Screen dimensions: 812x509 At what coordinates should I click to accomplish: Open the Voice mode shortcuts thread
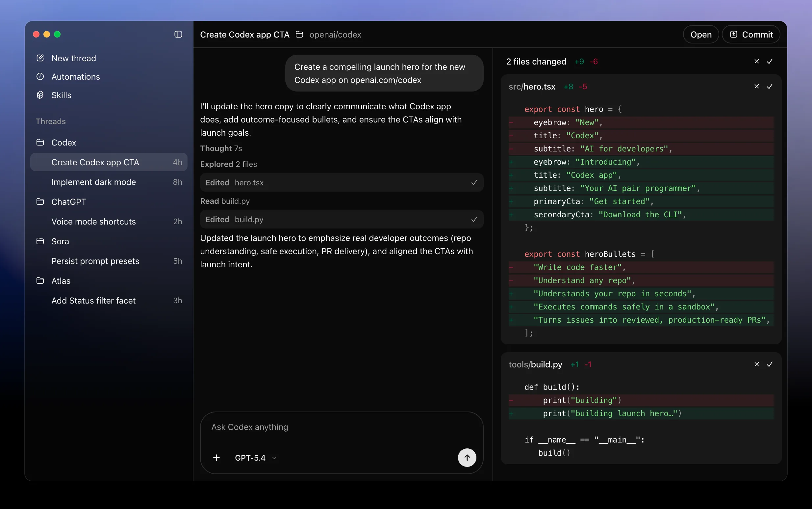coord(93,222)
